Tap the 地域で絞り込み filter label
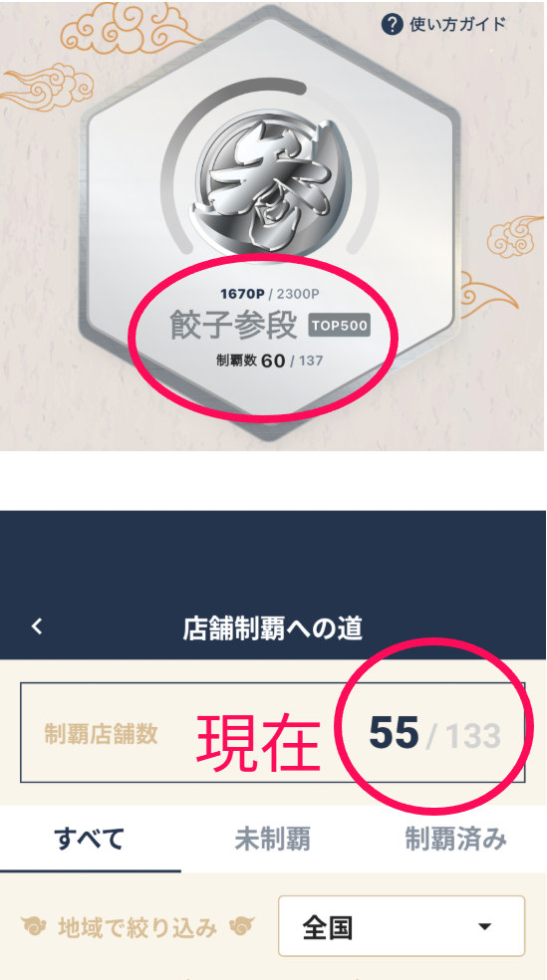Viewport: 547px width, 980px height. pyautogui.click(x=137, y=927)
